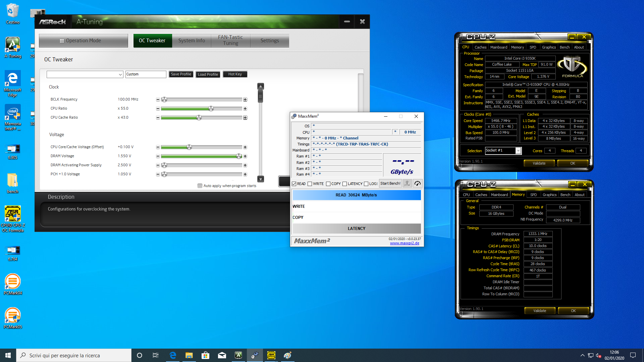
Task: Click plus button for PCH +1.0 Voltage
Action: [x=245, y=174]
